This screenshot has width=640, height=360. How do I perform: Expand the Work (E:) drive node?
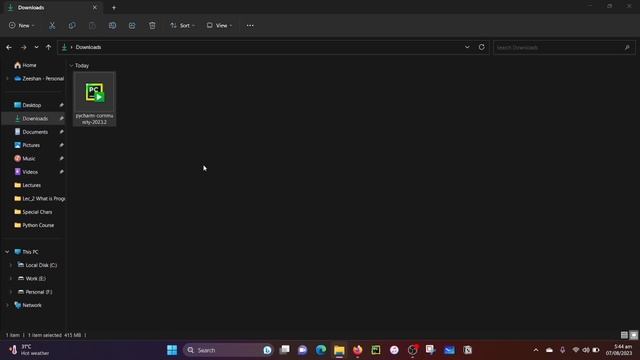(x=11, y=278)
